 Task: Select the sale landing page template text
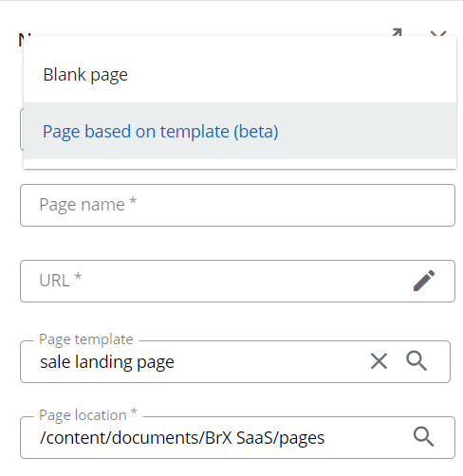(107, 362)
